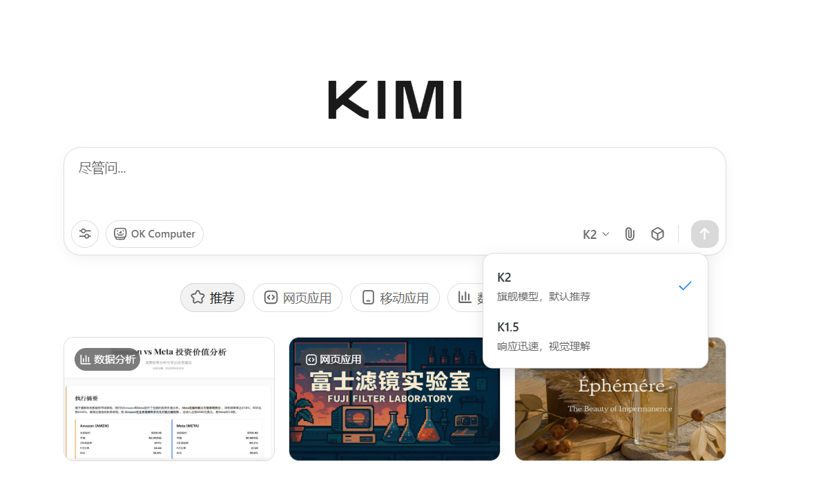Click the code icon on 网页应用 tab
Viewport: 832px width, 504px height.
[x=271, y=297]
